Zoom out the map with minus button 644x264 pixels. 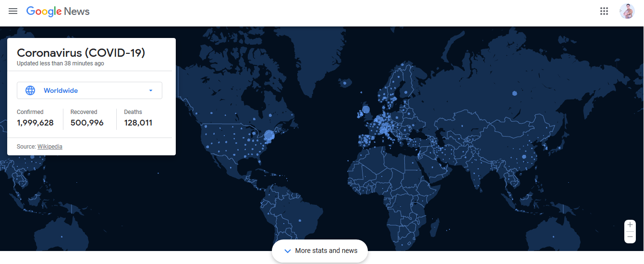pos(630,237)
